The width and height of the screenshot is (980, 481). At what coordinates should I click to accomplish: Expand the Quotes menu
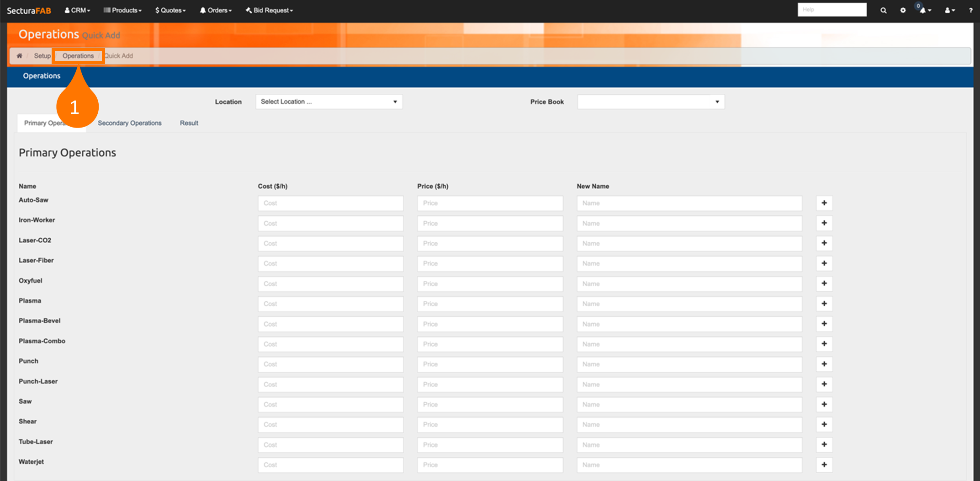point(170,10)
